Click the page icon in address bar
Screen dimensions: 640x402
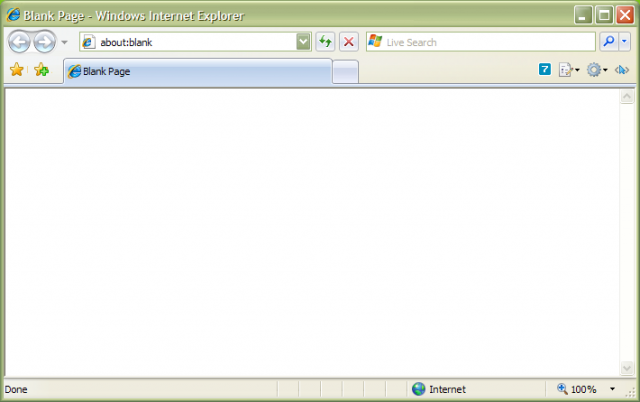pos(89,42)
